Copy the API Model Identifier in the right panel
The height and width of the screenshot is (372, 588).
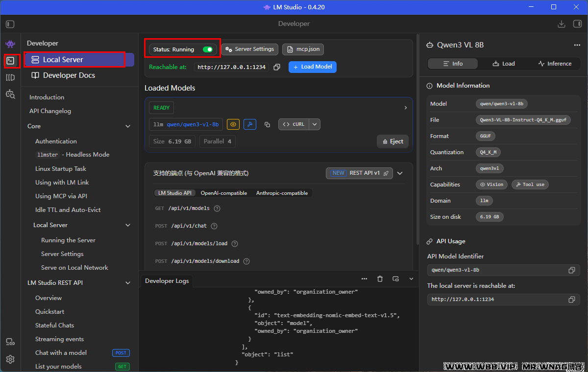pyautogui.click(x=571, y=270)
